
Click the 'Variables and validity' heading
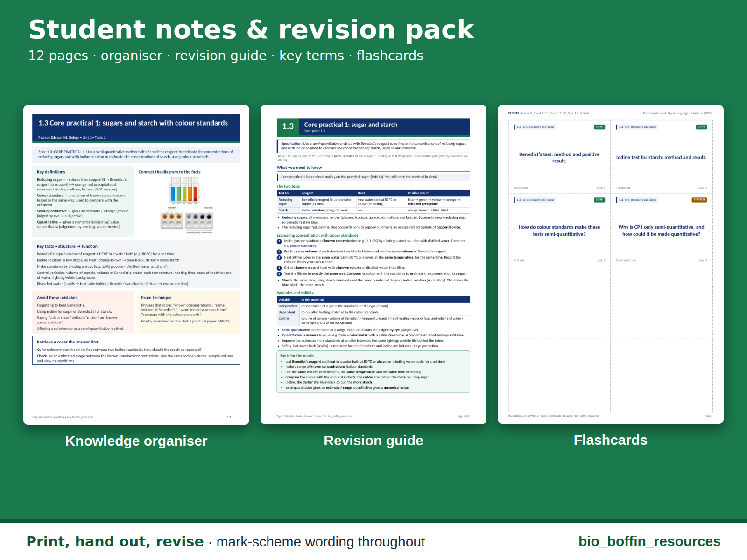pos(295,293)
